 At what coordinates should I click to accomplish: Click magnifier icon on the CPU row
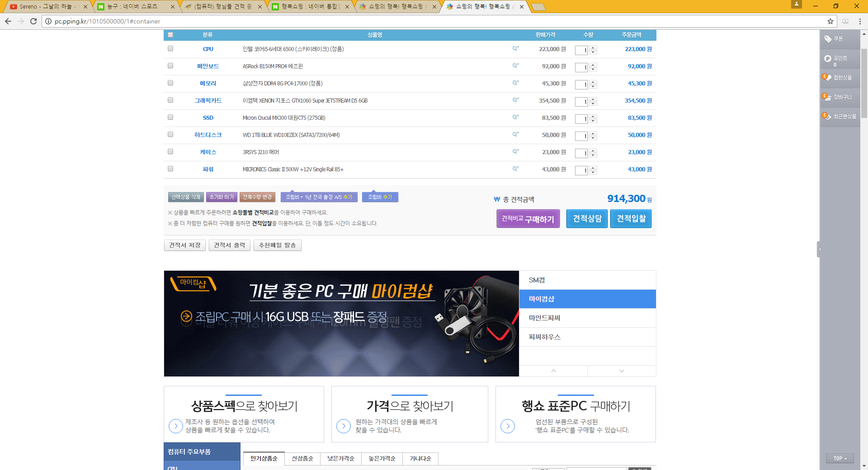515,48
